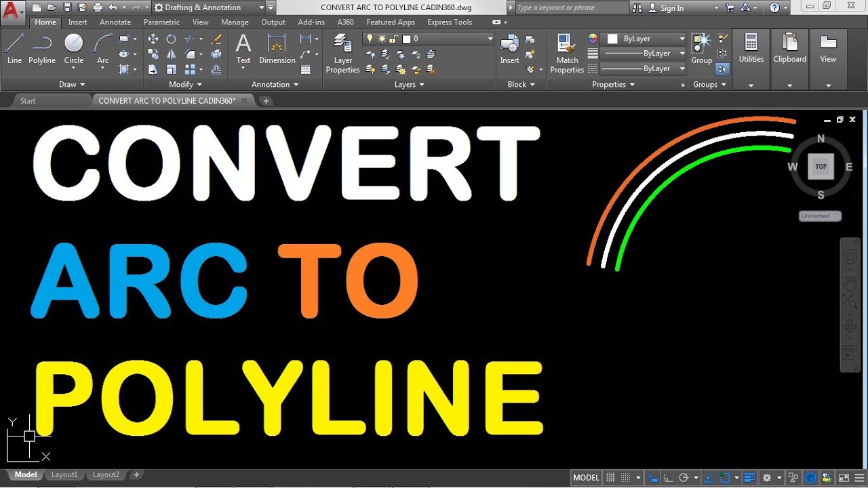The image size is (868, 488).
Task: Expand the Properties panel dropdown
Action: (x=613, y=85)
